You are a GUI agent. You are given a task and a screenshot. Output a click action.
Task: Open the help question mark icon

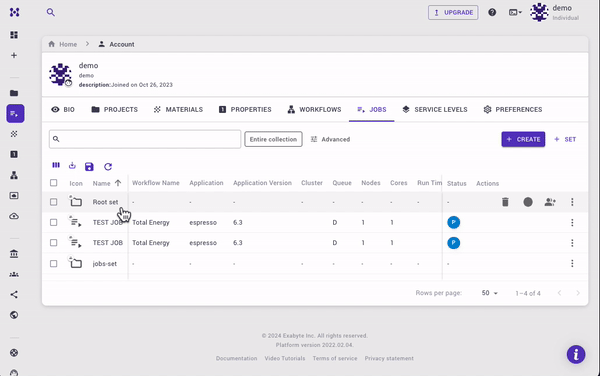point(492,12)
